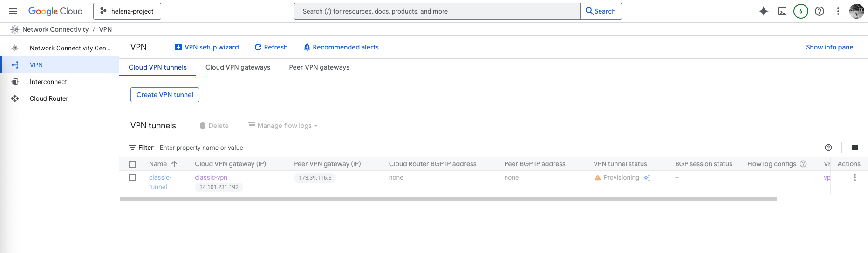Image resolution: width=868 pixels, height=253 pixels.
Task: Expand the Manage flow logs dropdown
Action: [x=283, y=126]
